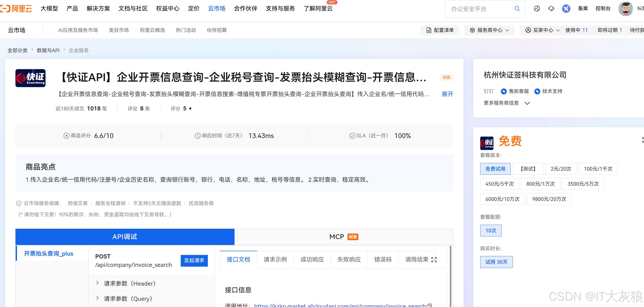Image resolution: width=644 pixels, height=307 pixels.
Task: Click the 售前客服 DingTalk icon
Action: tap(504, 91)
